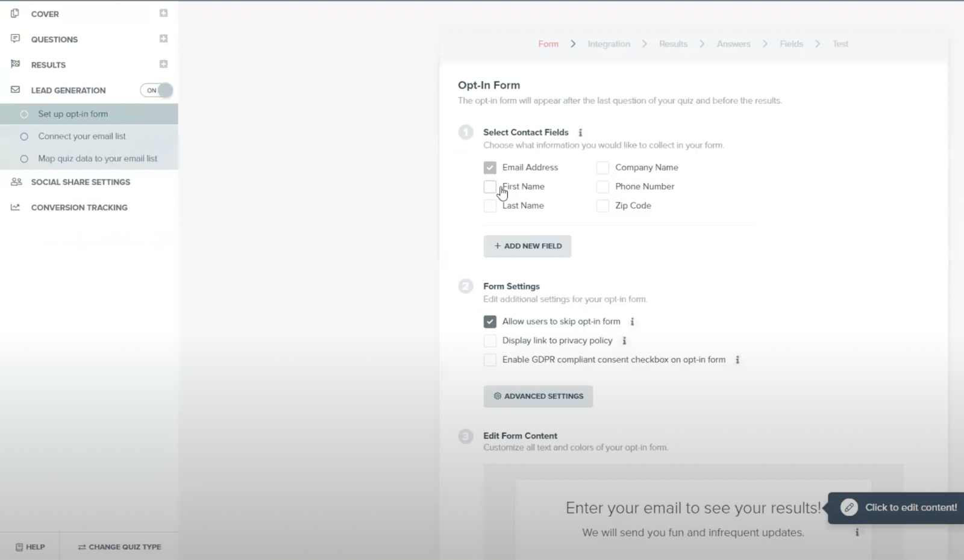Click the Cover pages icon in sidebar
Viewport: 964px width, 560px height.
[x=15, y=13]
